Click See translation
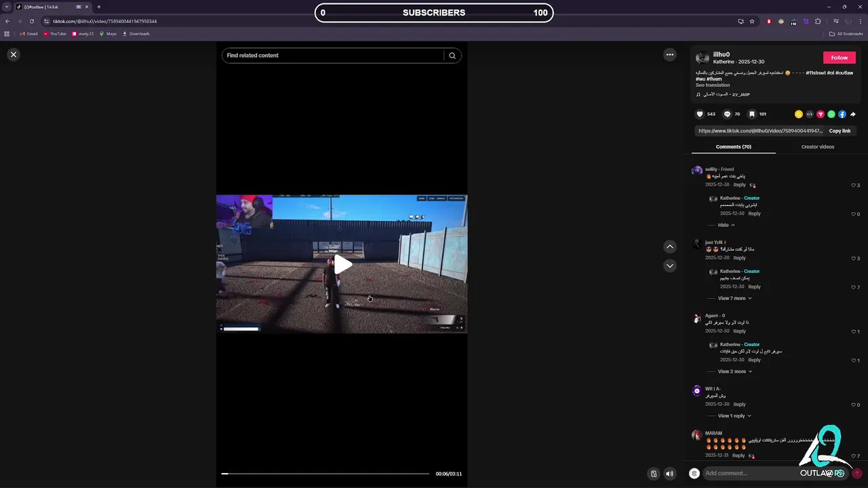The height and width of the screenshot is (488, 868). [x=713, y=85]
